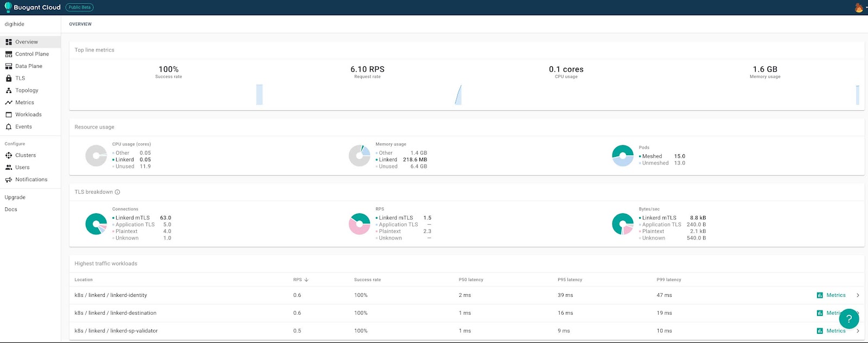868x343 pixels.
Task: Click the Notifications megaphone icon in sidebar
Action: point(9,180)
